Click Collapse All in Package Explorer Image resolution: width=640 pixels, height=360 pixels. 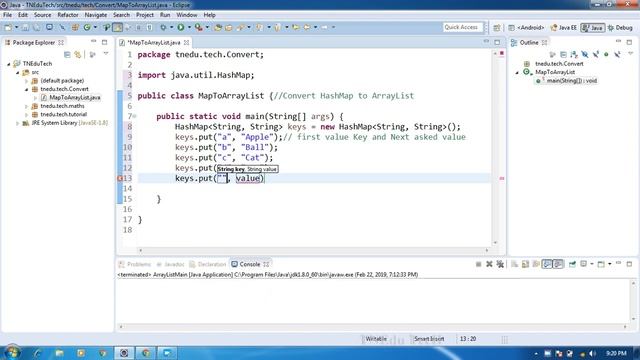pos(67,54)
